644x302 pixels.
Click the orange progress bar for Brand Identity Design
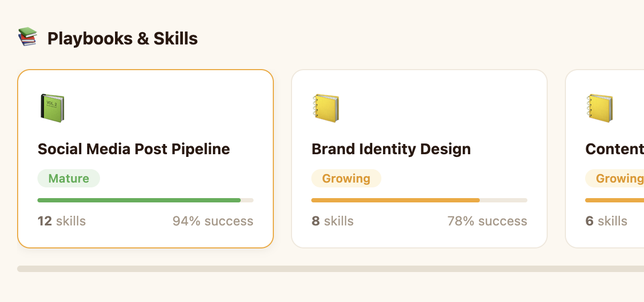[x=395, y=200]
